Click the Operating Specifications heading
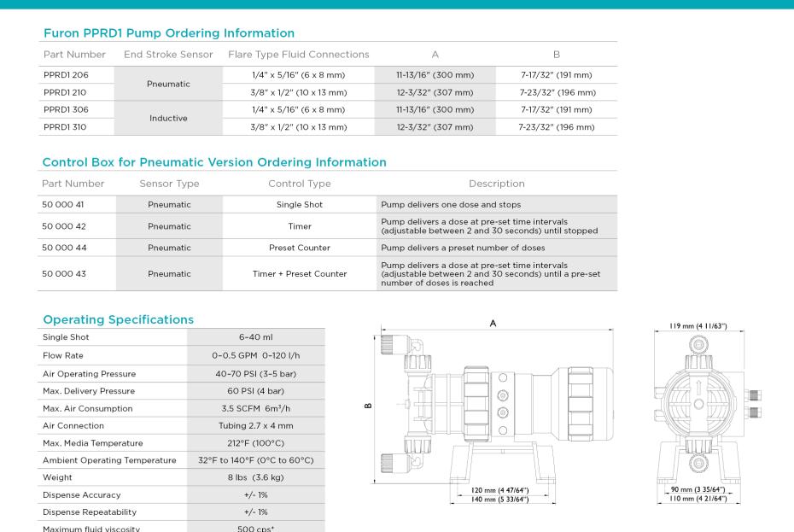Image resolution: width=794 pixels, height=532 pixels. point(119,319)
